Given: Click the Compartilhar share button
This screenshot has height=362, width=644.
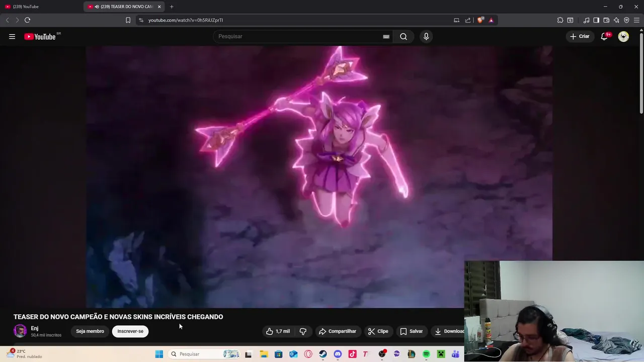Looking at the screenshot, I should pyautogui.click(x=338, y=331).
